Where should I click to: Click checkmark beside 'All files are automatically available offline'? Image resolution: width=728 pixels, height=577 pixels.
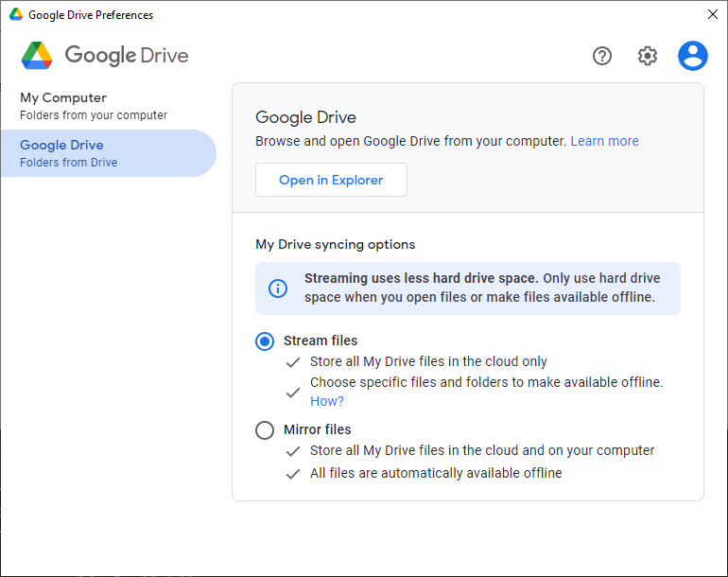coord(293,474)
